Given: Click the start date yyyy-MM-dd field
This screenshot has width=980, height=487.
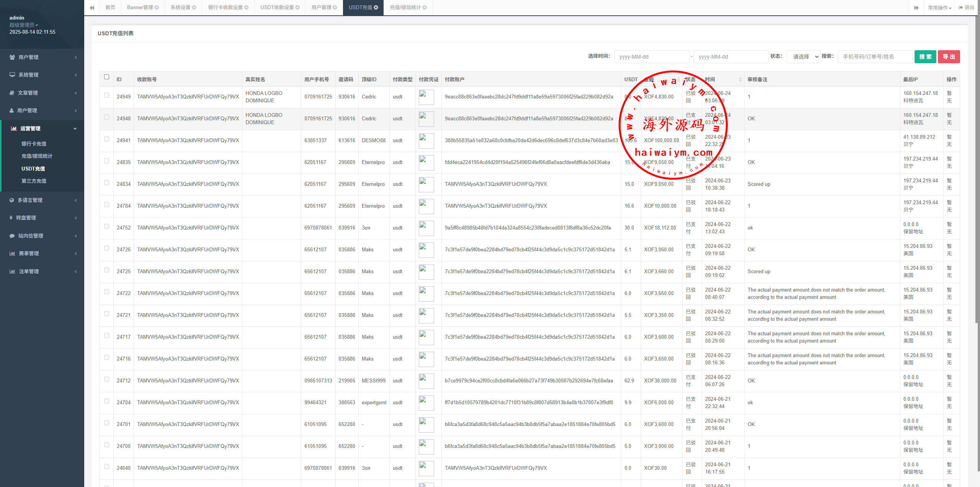Looking at the screenshot, I should click(651, 57).
